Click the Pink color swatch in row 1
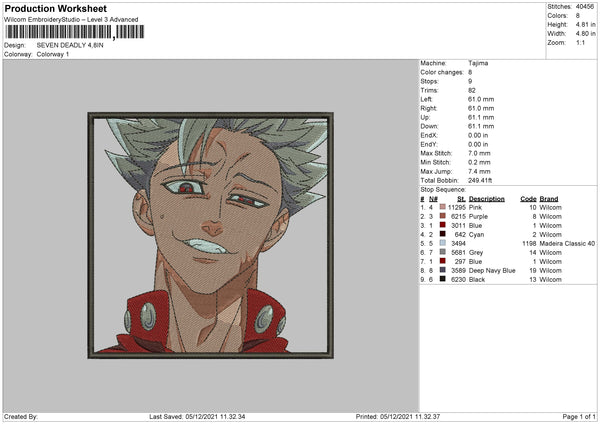The width and height of the screenshot is (600, 424). pos(443,207)
